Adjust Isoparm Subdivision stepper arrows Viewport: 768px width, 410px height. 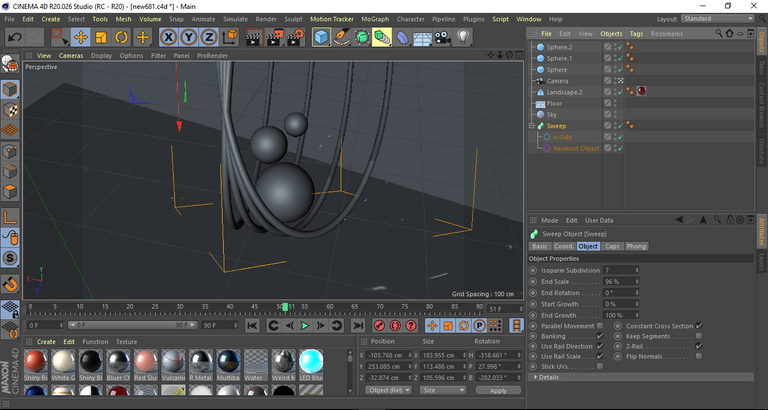[637, 270]
